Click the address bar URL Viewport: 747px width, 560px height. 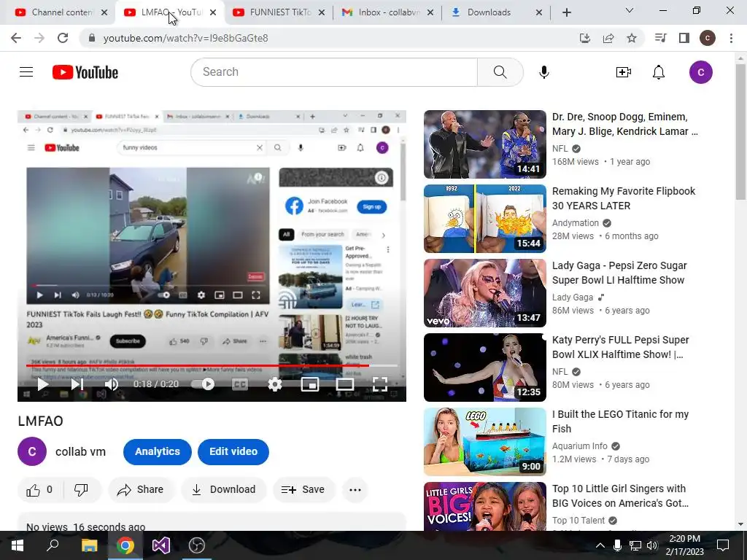point(186,38)
